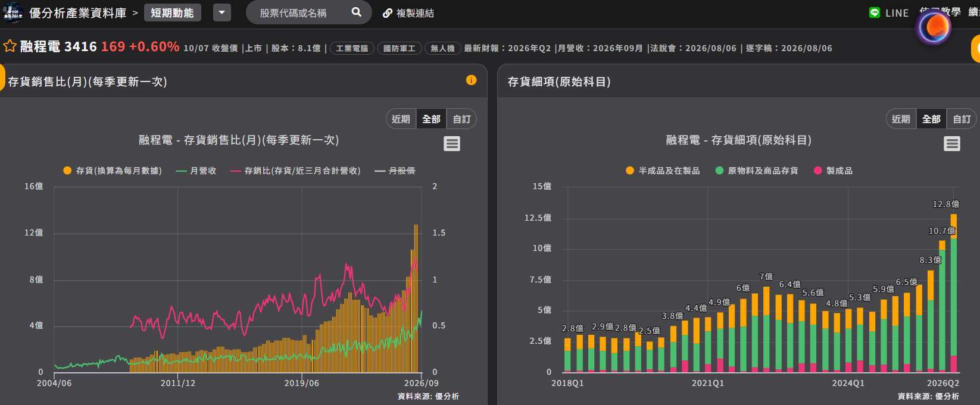This screenshot has width=980, height=405.
Task: Select 自訂 range in right chart
Action: 962,119
